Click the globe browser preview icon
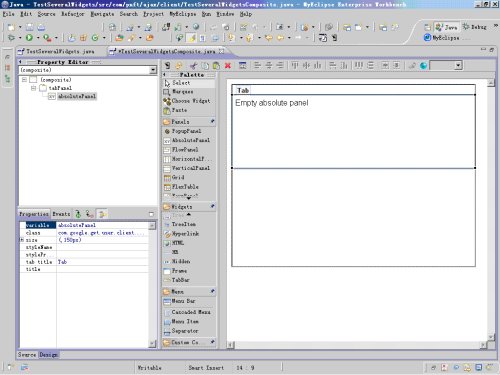The height and width of the screenshot is (375, 500). point(424,65)
